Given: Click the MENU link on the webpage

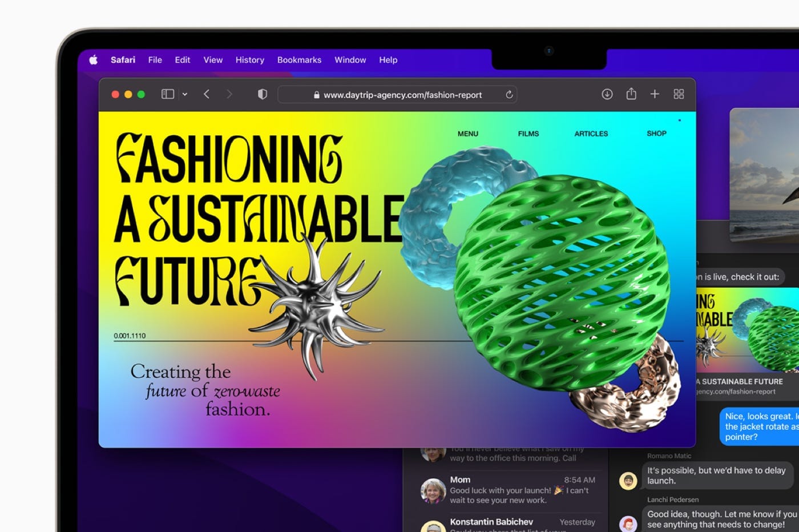Looking at the screenshot, I should pyautogui.click(x=468, y=134).
